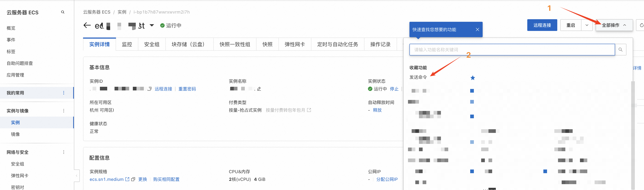This screenshot has height=190, width=644.
Task: Click the 云服务器 ECS sidebar title
Action: 23,12
